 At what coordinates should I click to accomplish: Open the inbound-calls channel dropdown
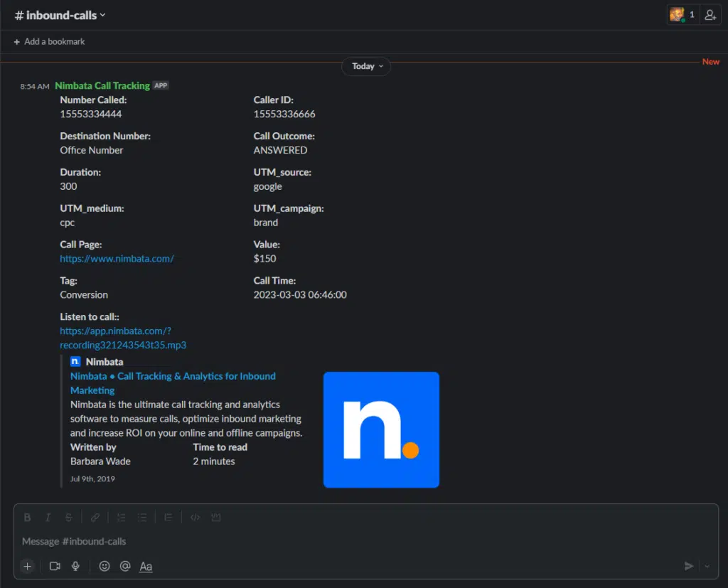[x=60, y=15]
